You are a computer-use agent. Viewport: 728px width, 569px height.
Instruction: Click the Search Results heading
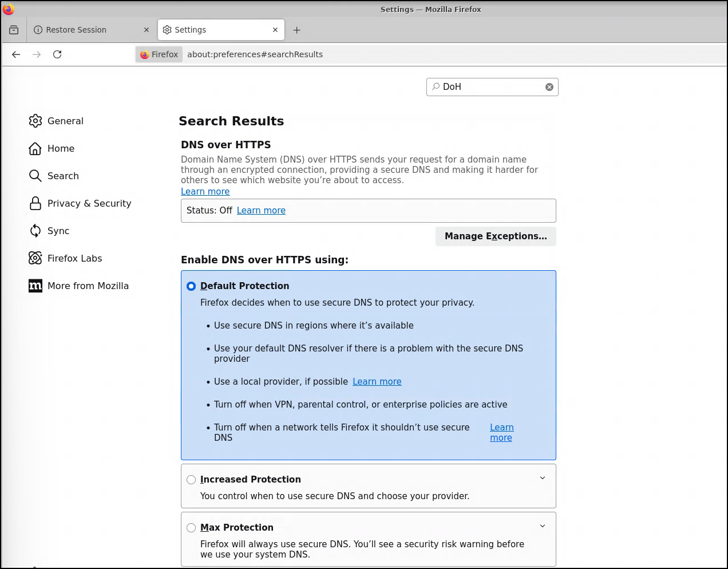point(231,121)
